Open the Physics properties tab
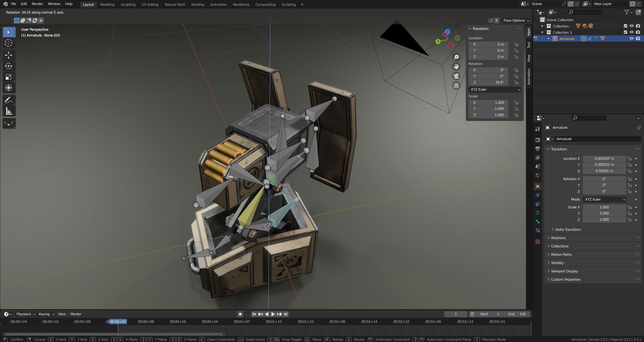 538,195
